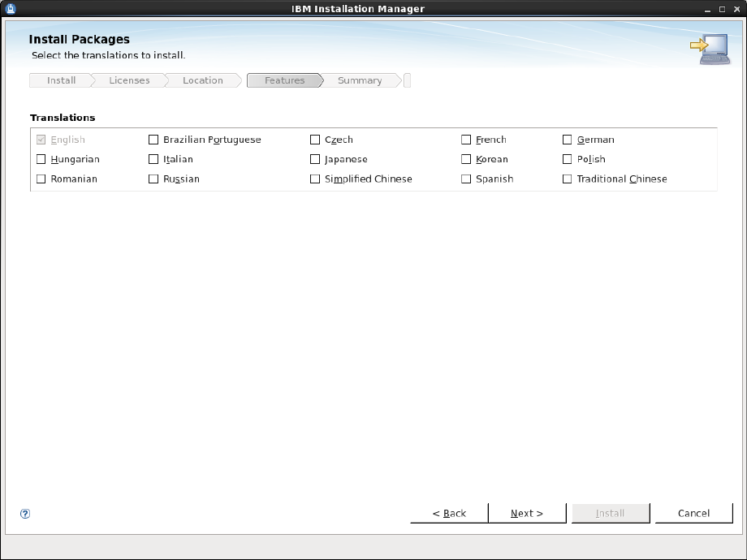747x560 pixels.
Task: Tick the Korean checkbox
Action: tap(466, 159)
